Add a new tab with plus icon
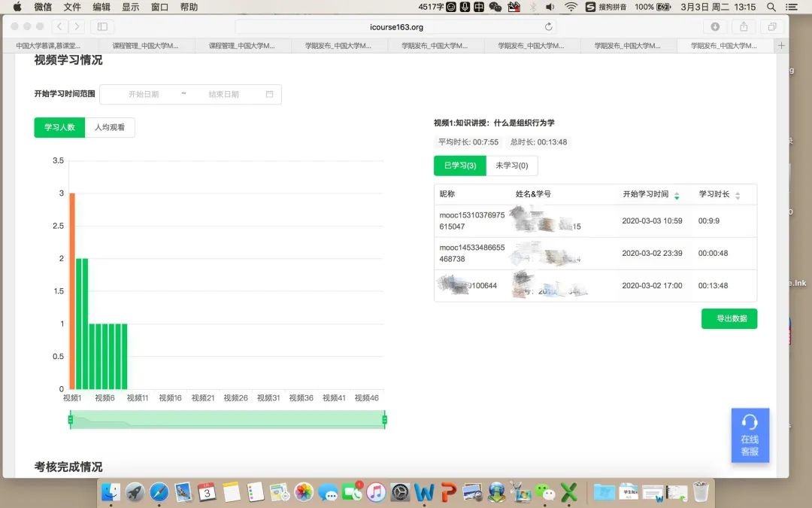The width and height of the screenshot is (812, 508). click(x=781, y=46)
